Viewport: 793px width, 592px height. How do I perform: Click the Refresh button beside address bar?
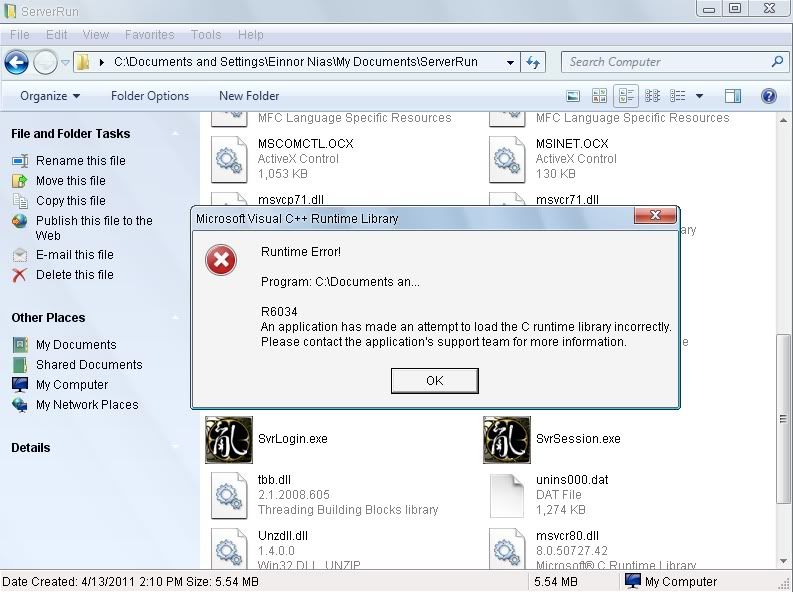[533, 62]
